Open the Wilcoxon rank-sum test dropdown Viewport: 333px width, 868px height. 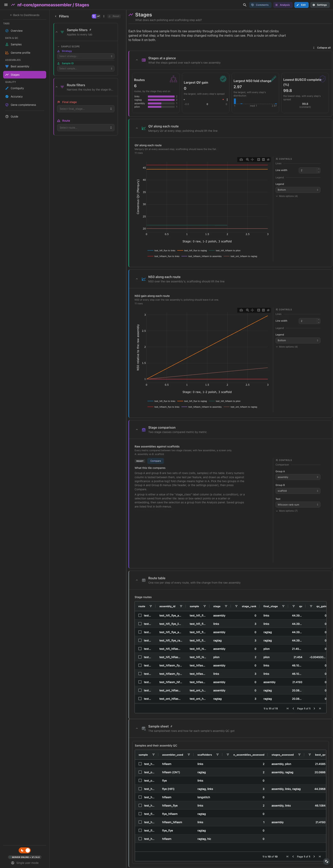(298, 505)
